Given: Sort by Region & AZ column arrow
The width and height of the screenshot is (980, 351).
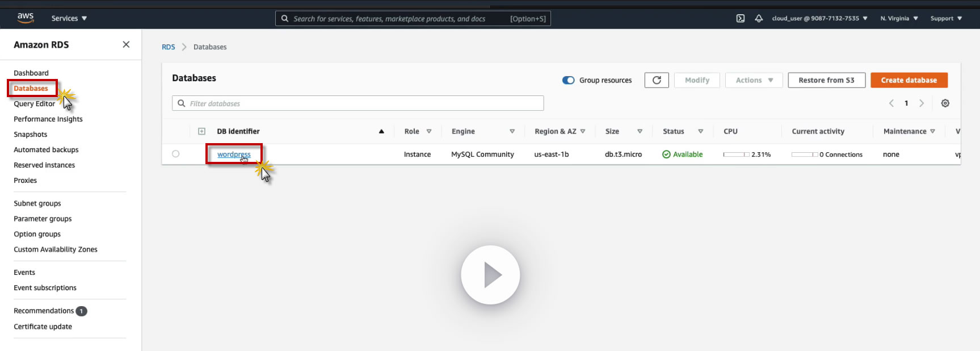Looking at the screenshot, I should 583,131.
